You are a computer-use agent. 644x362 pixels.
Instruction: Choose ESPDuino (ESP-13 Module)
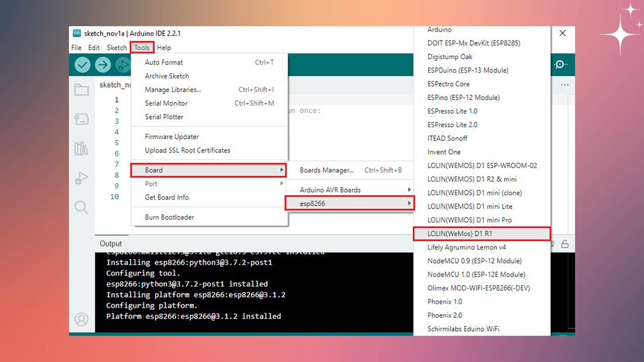pos(482,70)
